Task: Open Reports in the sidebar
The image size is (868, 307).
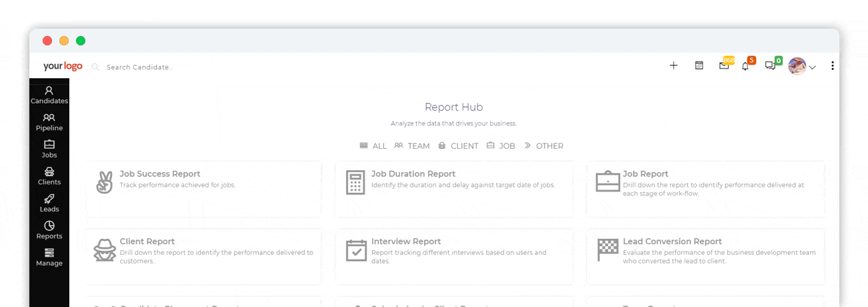Action: [49, 231]
